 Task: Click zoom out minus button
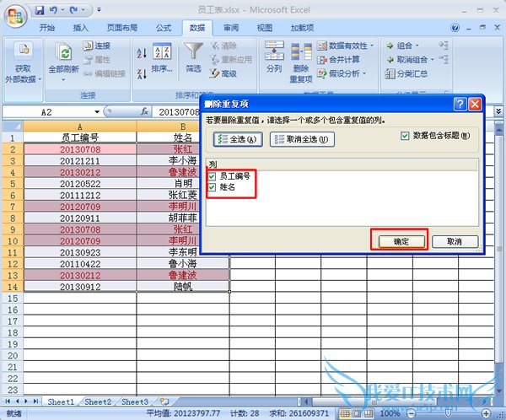point(411,413)
